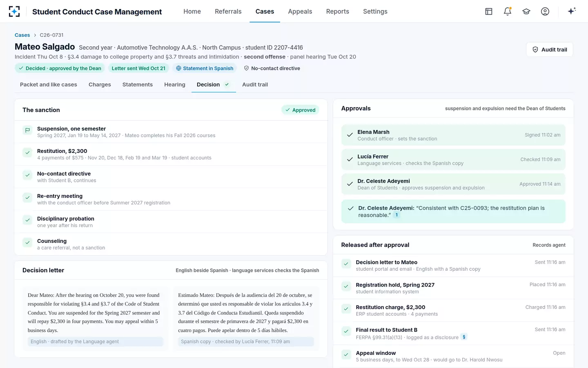
Task: Click the flag icon beside Suspension, one semester
Action: coord(27,130)
